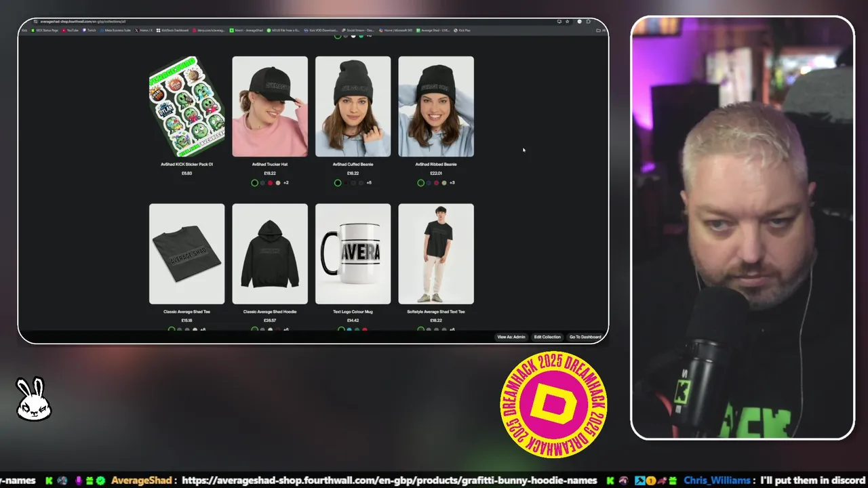Select the white swatch under Classic Average Shad Tee
This screenshot has height=488, width=868.
click(x=195, y=329)
